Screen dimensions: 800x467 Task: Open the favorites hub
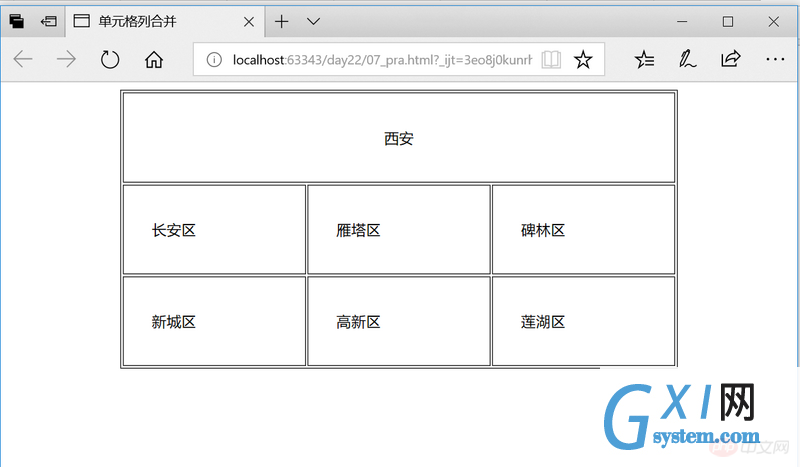tap(644, 60)
